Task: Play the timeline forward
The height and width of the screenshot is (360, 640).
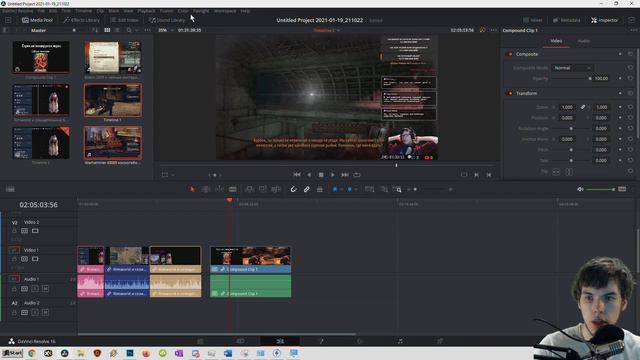Action: pos(333,175)
